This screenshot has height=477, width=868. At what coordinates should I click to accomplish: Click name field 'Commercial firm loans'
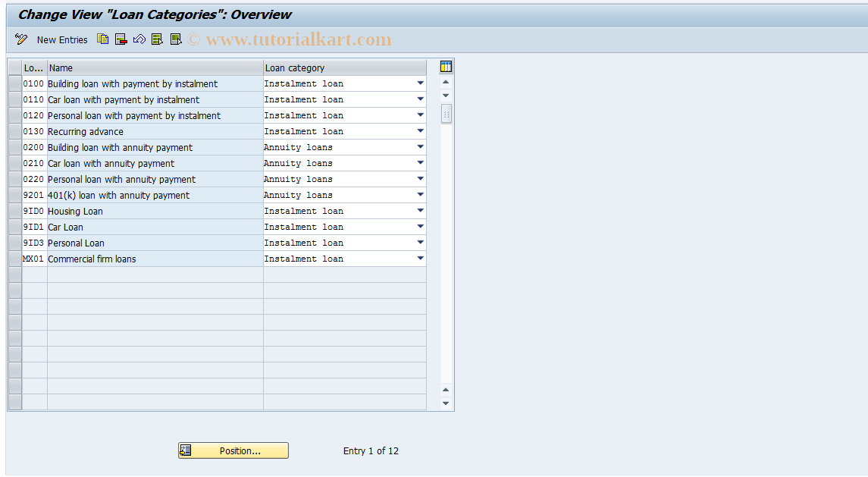[x=155, y=259]
